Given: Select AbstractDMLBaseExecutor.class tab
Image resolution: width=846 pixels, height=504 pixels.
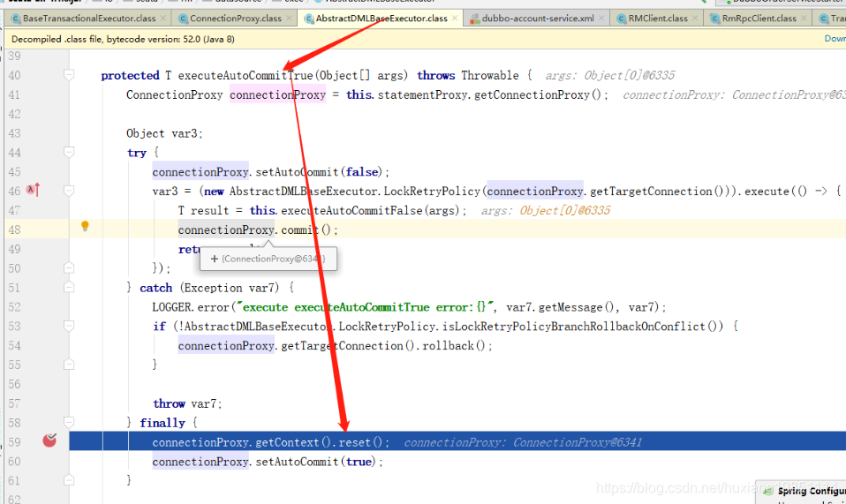Looking at the screenshot, I should (381, 19).
